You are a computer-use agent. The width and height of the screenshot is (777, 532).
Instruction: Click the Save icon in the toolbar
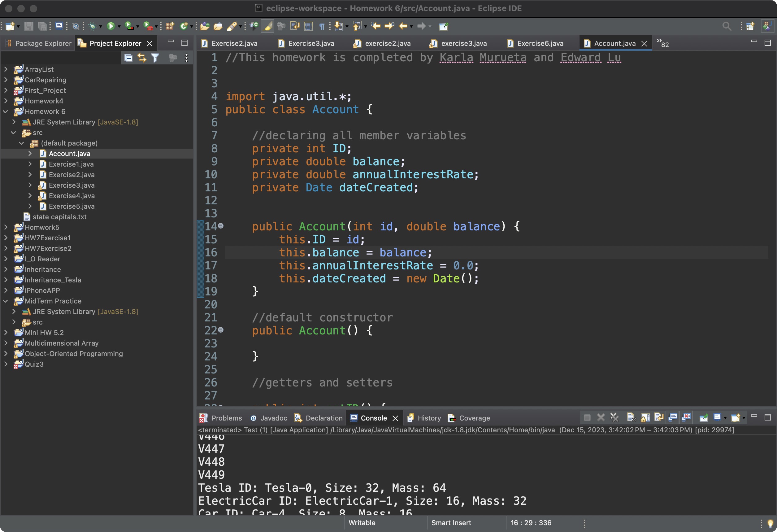[29, 26]
